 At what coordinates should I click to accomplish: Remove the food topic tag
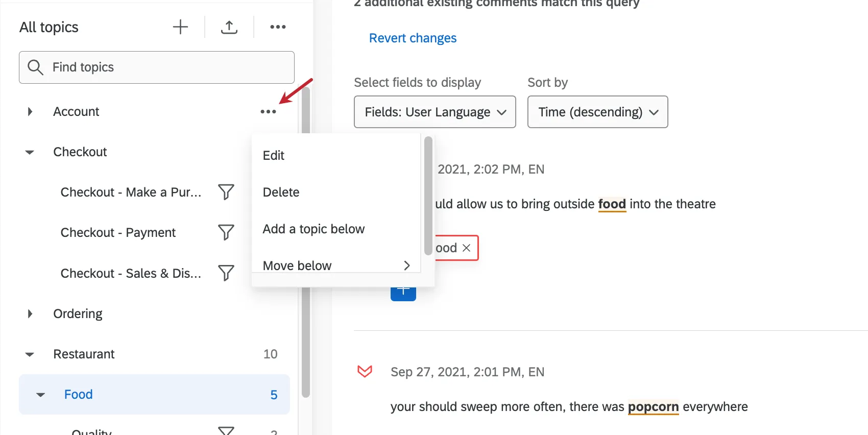(x=466, y=248)
